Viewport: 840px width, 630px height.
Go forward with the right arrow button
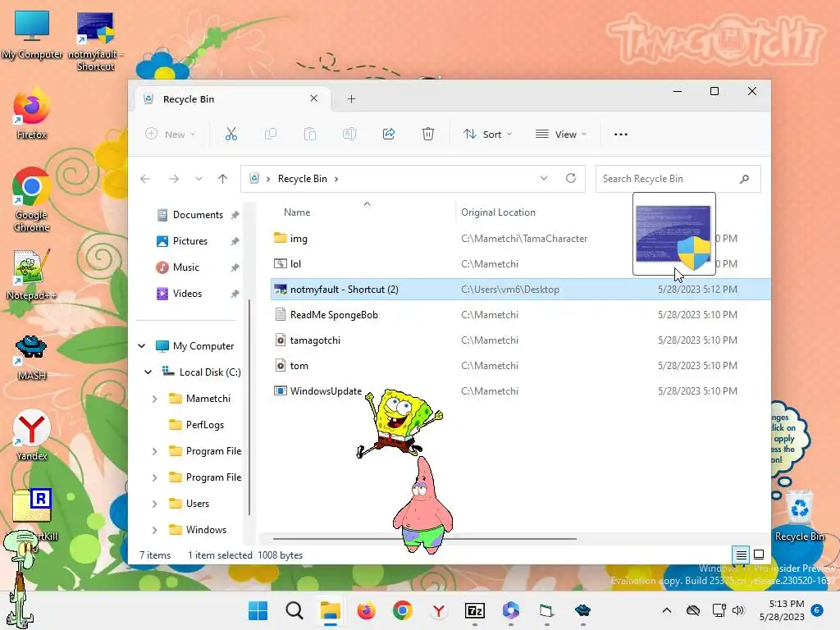coord(174,179)
